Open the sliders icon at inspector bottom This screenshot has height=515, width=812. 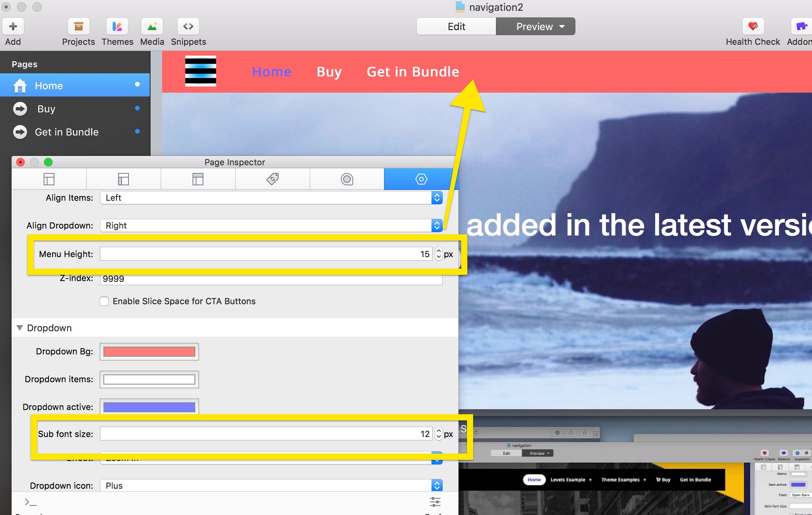tap(435, 501)
